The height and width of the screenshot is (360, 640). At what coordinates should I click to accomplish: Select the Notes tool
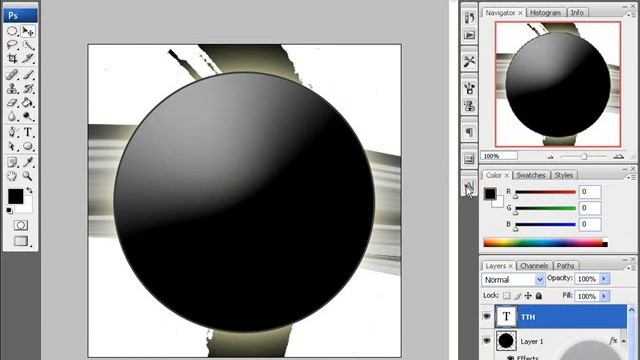coord(12,162)
